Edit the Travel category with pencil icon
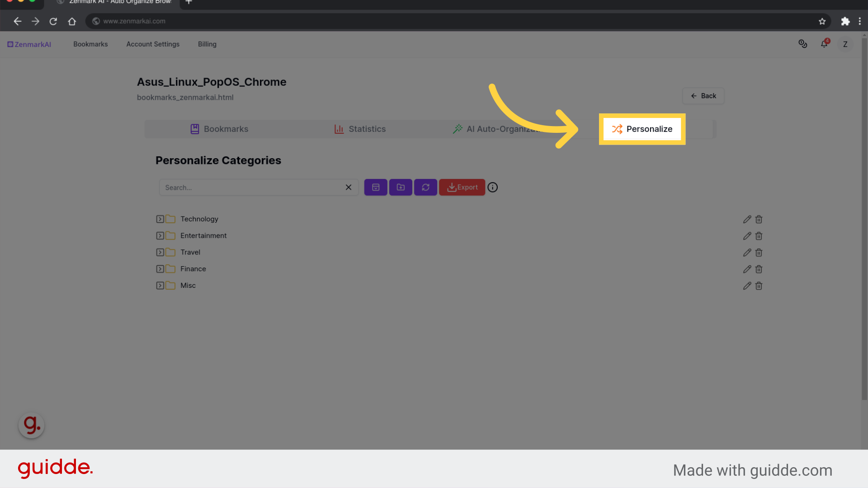Screen dimensions: 868x488 point(747,253)
